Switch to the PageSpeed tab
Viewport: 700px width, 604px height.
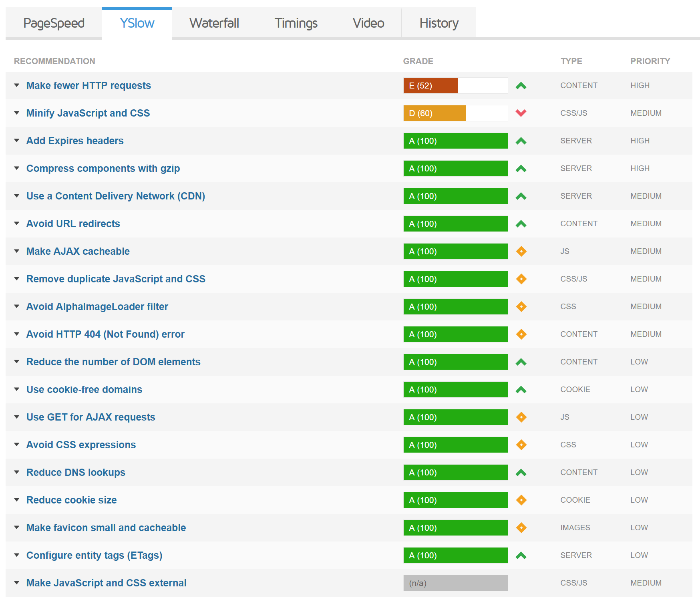coord(54,23)
